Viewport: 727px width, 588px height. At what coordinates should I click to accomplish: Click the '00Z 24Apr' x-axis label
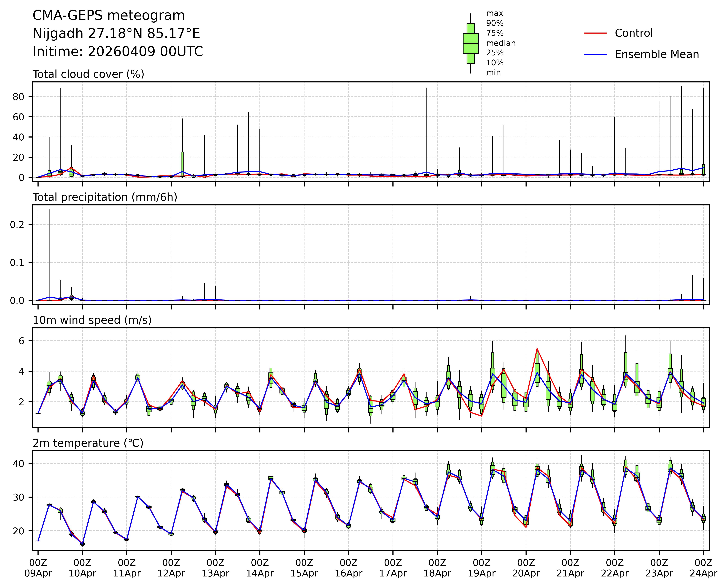tap(703, 568)
